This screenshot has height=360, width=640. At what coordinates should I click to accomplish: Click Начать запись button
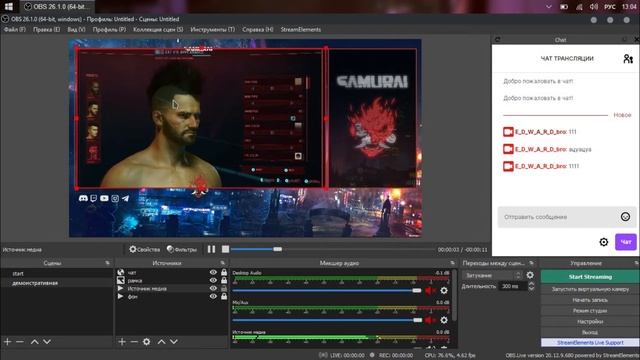pos(590,300)
